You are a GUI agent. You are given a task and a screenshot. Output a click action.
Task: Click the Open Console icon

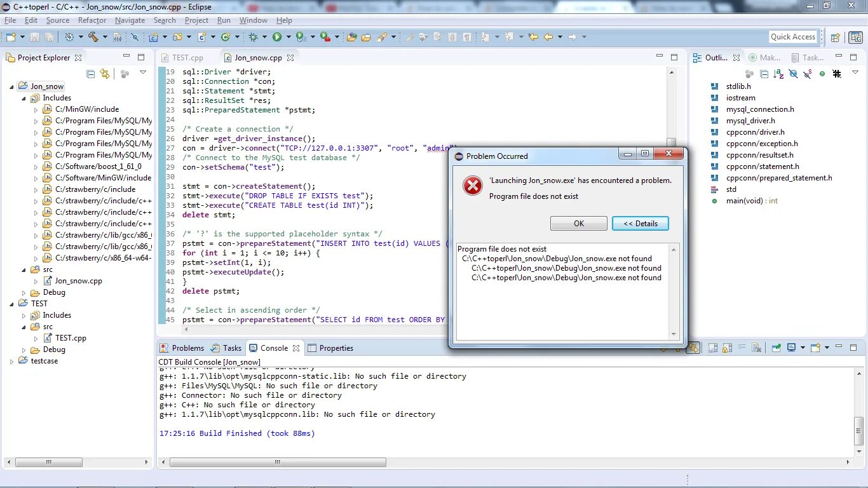(815, 348)
